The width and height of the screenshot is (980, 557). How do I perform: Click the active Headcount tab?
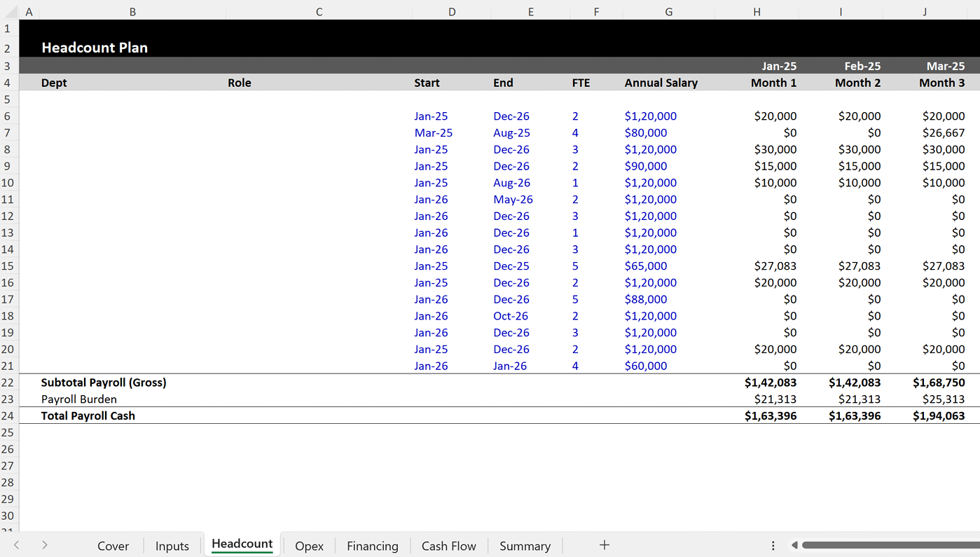click(242, 543)
